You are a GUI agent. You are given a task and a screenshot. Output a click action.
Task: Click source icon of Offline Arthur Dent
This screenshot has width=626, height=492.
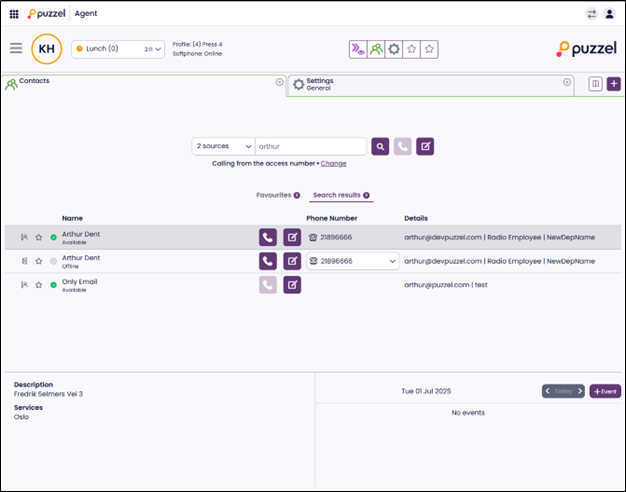(x=24, y=261)
